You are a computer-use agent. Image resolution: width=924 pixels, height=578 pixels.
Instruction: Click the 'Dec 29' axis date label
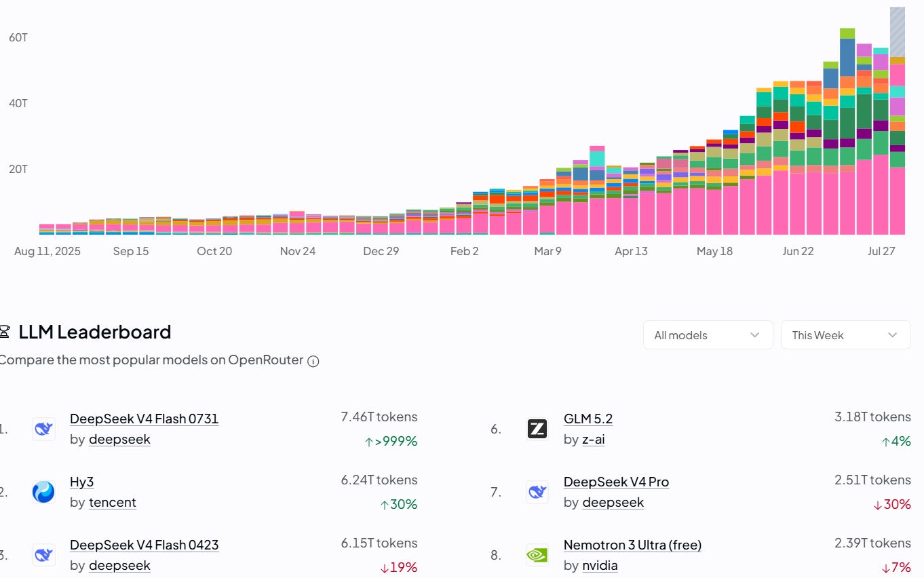(381, 251)
